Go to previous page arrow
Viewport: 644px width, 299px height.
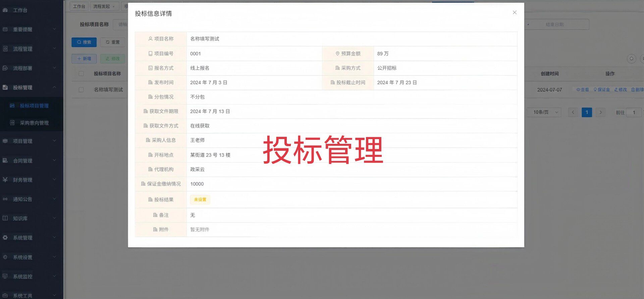click(x=573, y=112)
